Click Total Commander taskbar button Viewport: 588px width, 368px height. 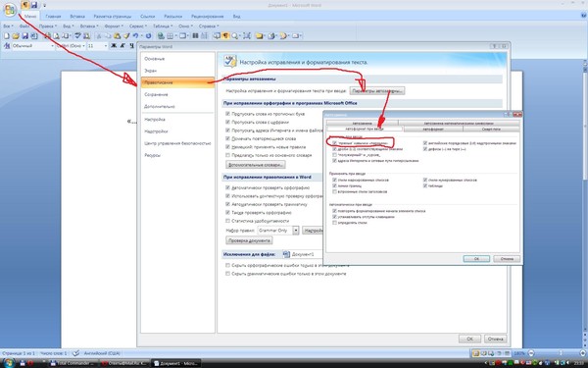tap(73, 363)
